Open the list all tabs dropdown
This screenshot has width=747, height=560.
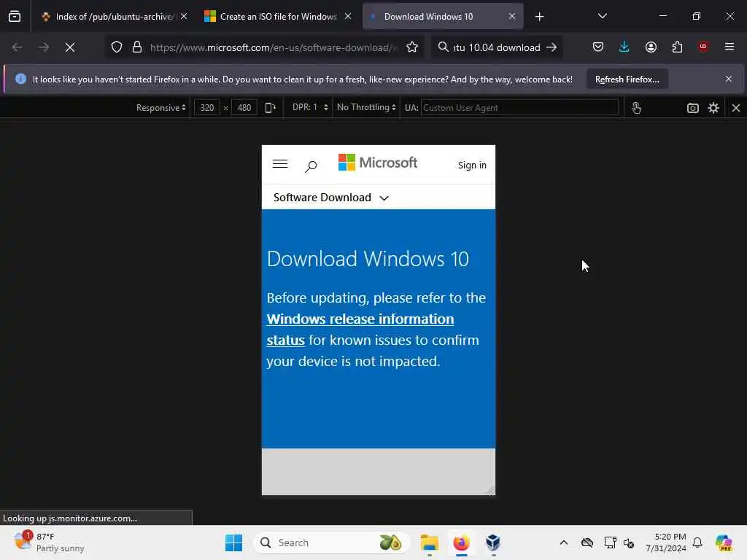click(x=602, y=16)
